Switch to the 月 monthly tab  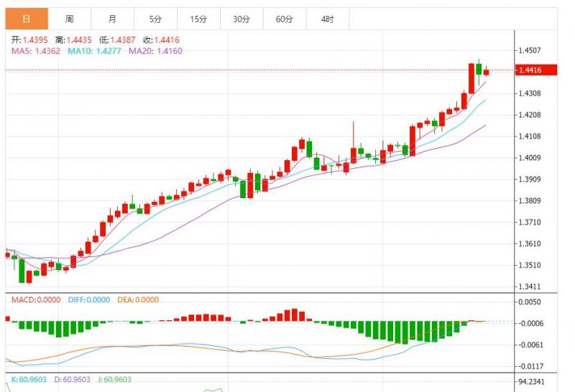113,19
